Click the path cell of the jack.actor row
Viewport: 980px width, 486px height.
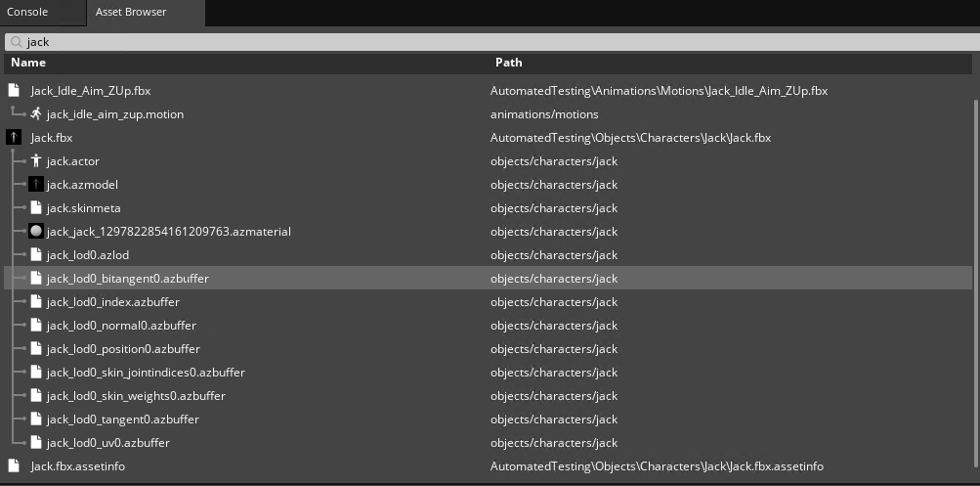[x=554, y=161]
